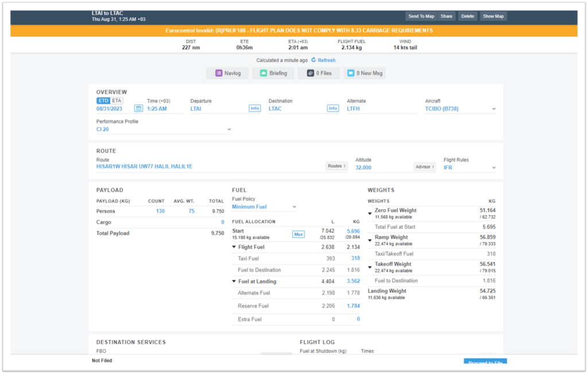The height and width of the screenshot is (374, 588).
Task: Open Navlog via its purple icon
Action: pos(219,73)
